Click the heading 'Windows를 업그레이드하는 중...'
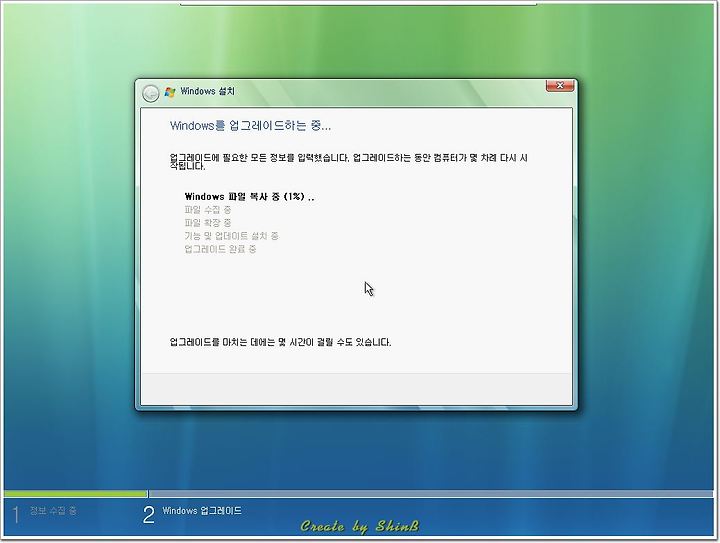720x543 pixels. coord(250,125)
